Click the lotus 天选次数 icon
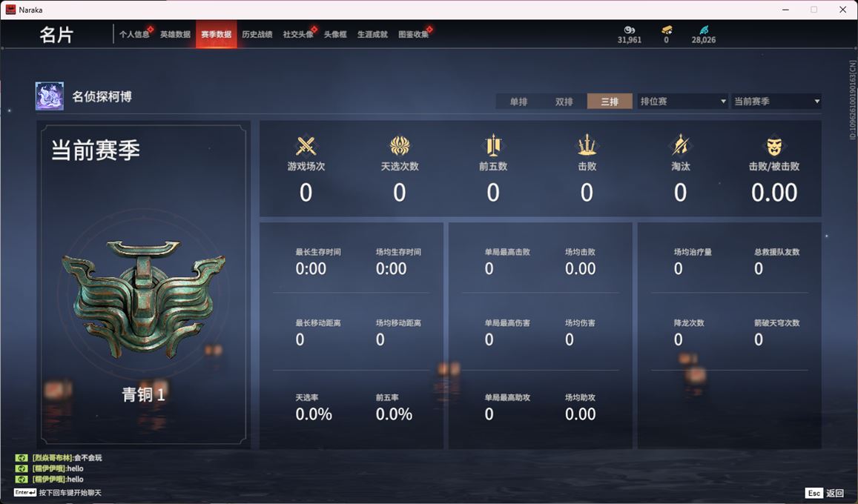Viewport: 858px width, 504px height. (x=400, y=146)
